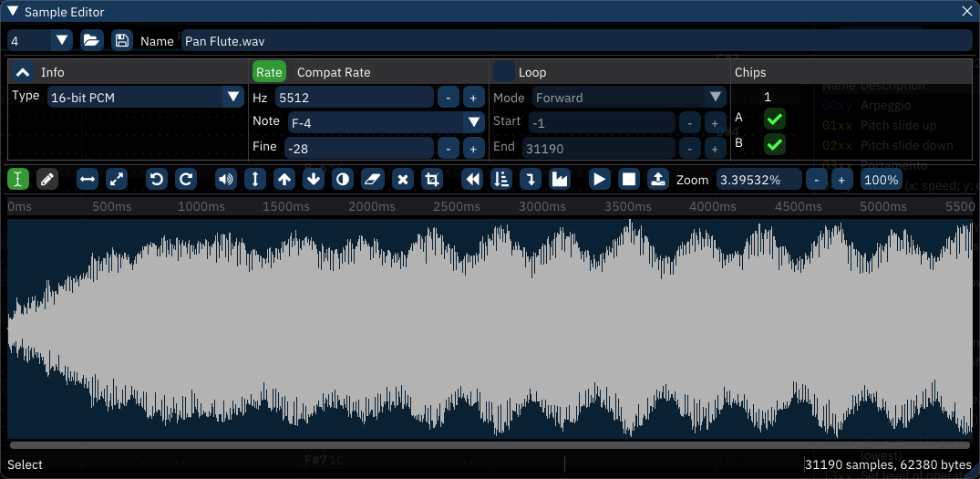Click the Chips column header

click(750, 73)
